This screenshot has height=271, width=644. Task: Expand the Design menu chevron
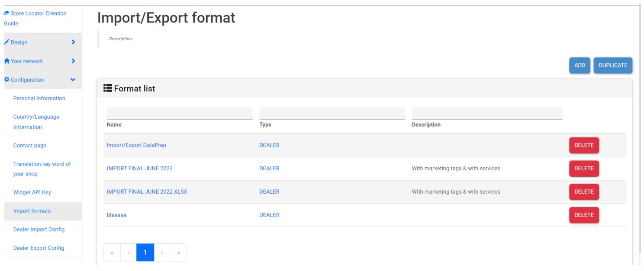(73, 42)
